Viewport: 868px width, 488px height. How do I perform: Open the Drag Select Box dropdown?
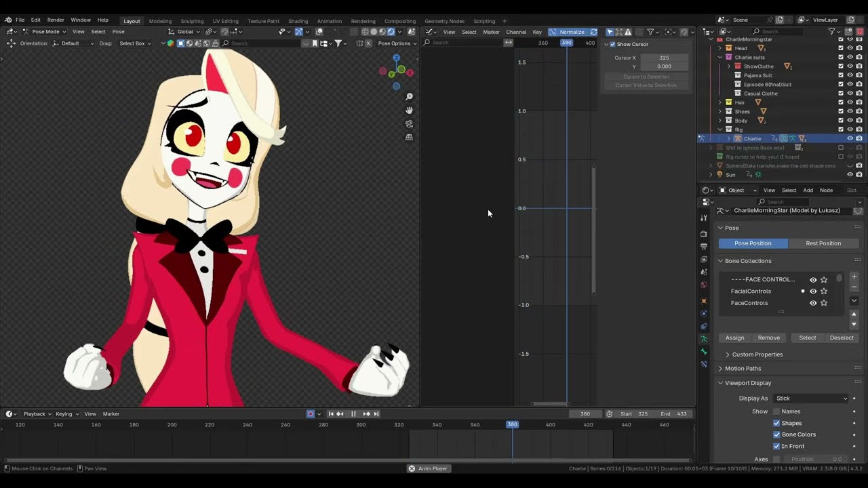[x=134, y=43]
